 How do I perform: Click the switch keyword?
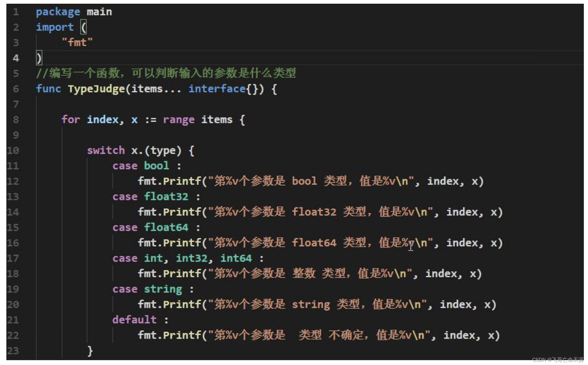pyautogui.click(x=106, y=150)
